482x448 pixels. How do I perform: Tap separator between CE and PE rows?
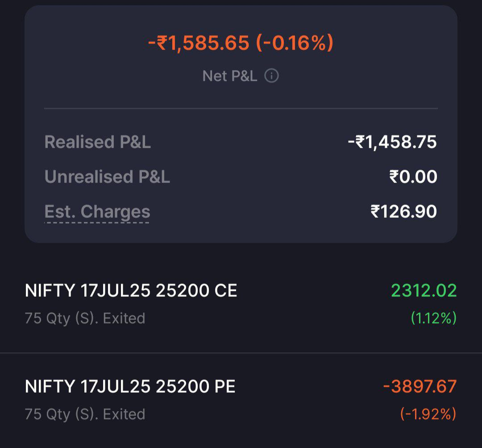(x=241, y=353)
